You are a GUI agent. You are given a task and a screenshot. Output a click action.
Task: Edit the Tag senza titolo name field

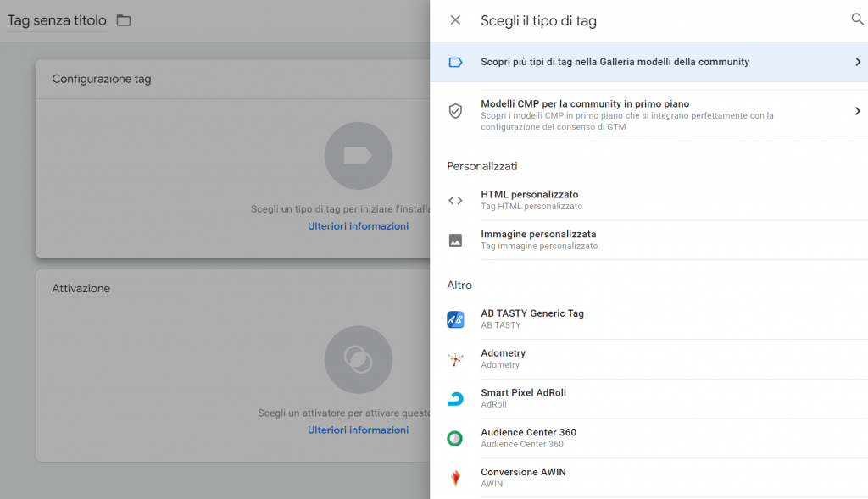(x=57, y=20)
